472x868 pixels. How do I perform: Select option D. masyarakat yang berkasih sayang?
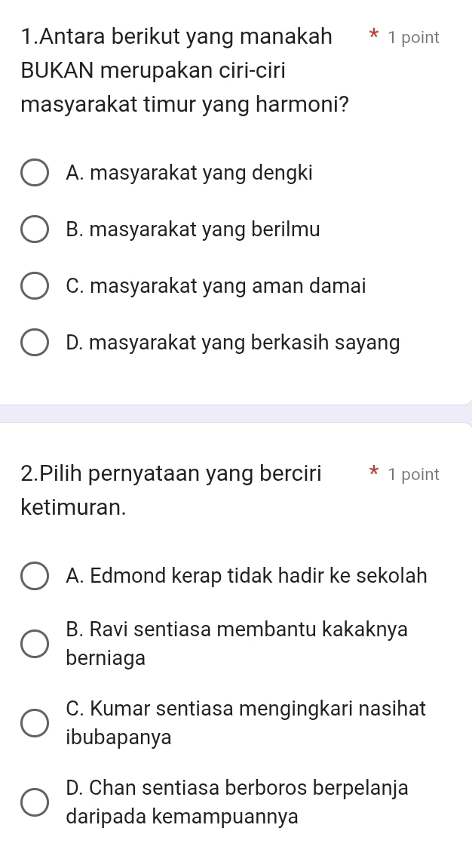[x=34, y=343]
